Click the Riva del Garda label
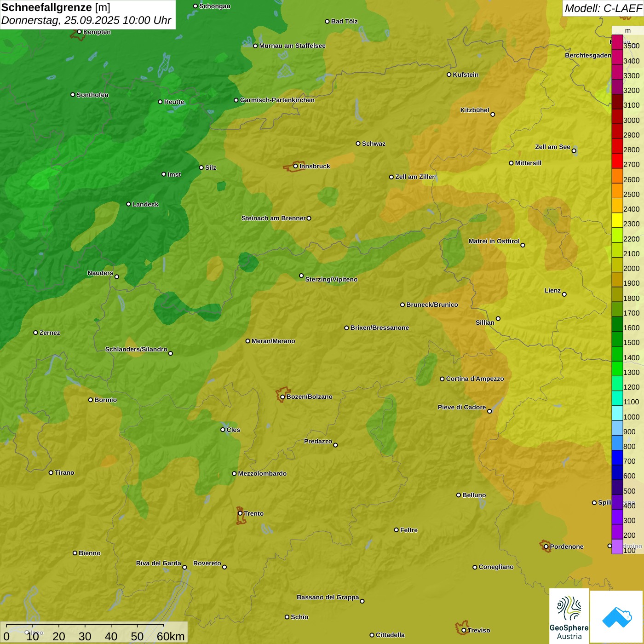 tap(159, 563)
